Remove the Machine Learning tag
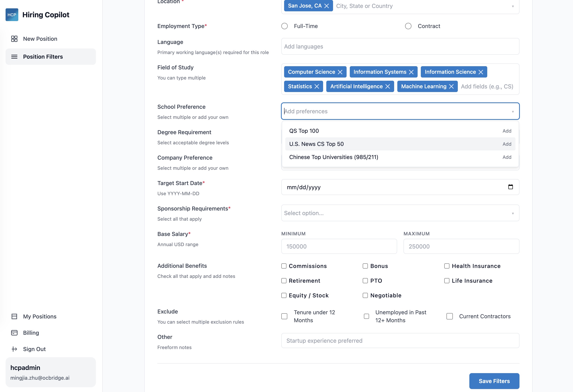 [x=451, y=86]
